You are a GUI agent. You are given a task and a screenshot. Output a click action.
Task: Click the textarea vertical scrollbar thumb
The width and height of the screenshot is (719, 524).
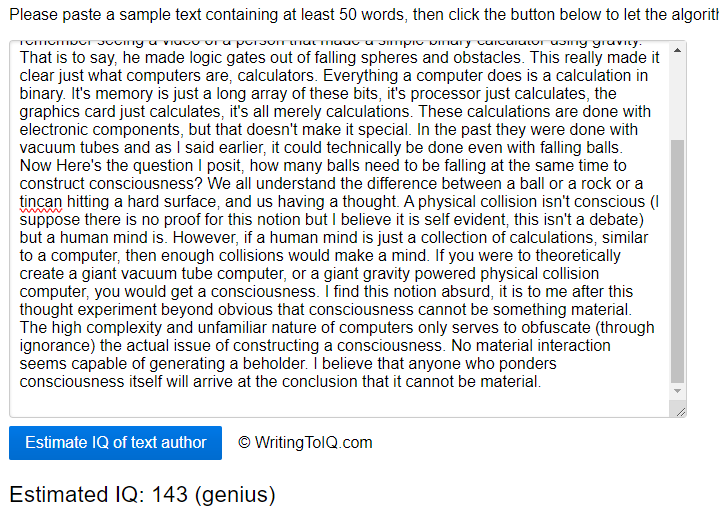coord(678,260)
